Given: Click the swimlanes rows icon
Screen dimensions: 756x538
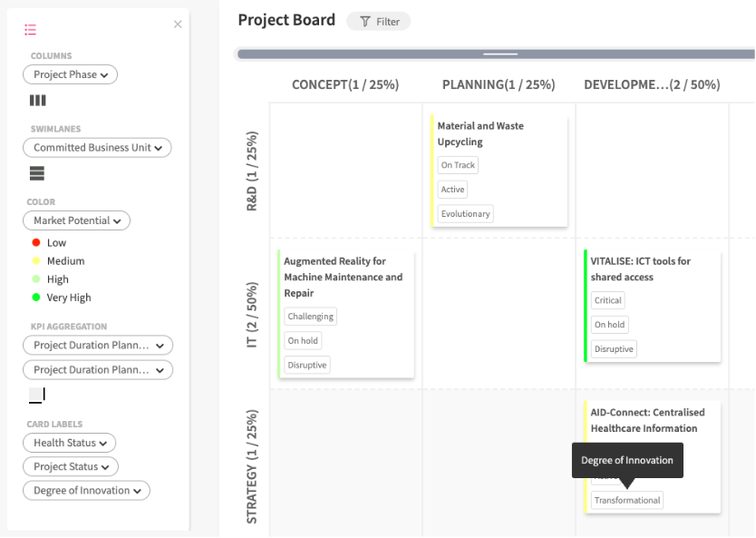Looking at the screenshot, I should coord(37,173).
